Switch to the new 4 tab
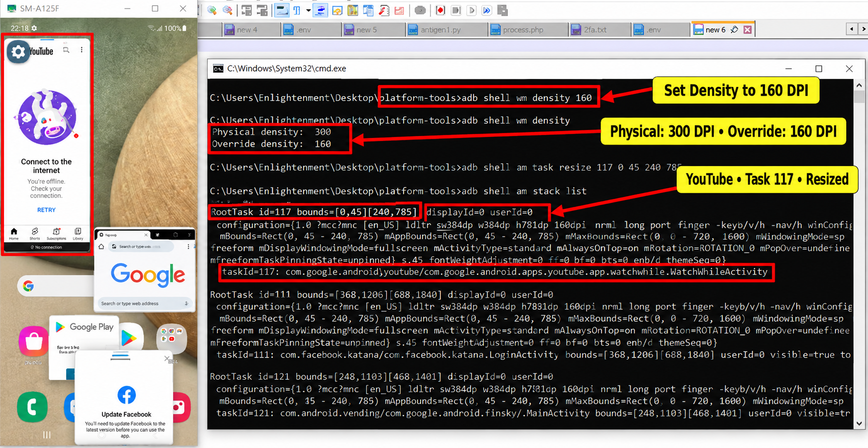Screen dimensions: 868x448 [251, 30]
